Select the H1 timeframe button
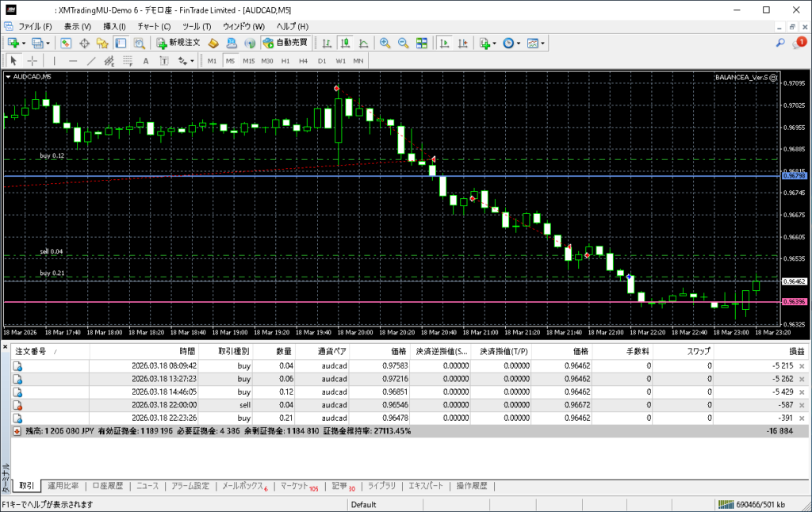 [x=285, y=61]
